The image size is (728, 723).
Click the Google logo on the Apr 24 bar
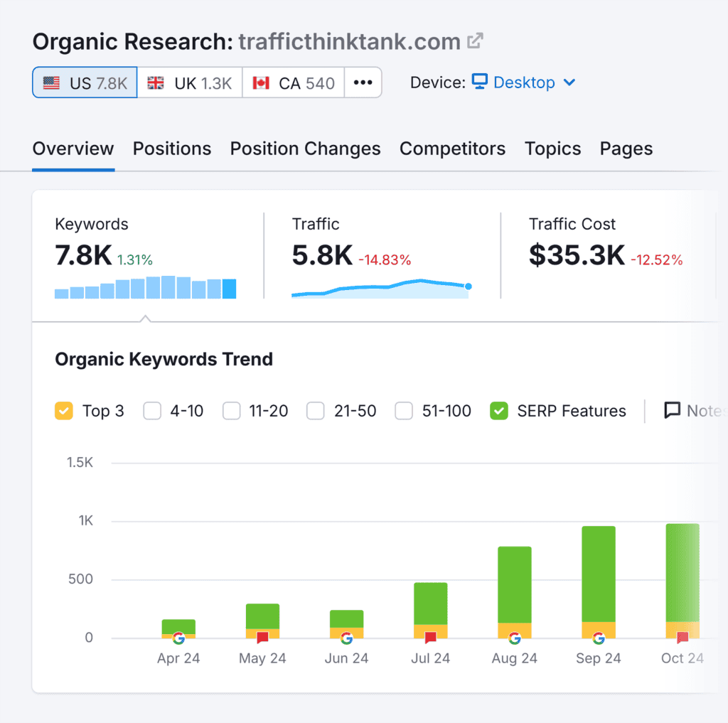tap(178, 638)
